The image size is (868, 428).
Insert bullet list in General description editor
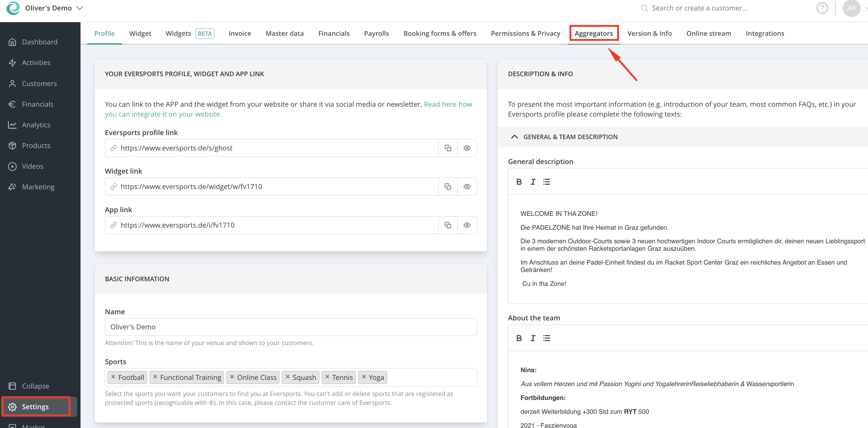[x=547, y=182]
